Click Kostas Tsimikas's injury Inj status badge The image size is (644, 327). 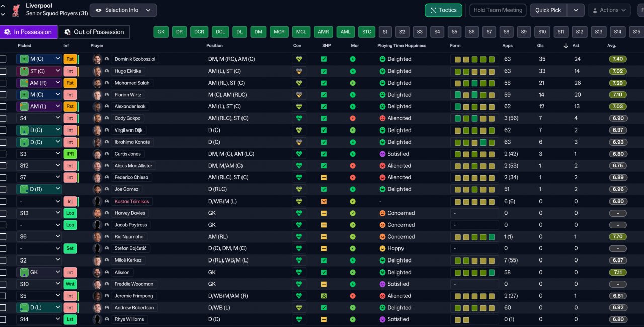pos(70,201)
